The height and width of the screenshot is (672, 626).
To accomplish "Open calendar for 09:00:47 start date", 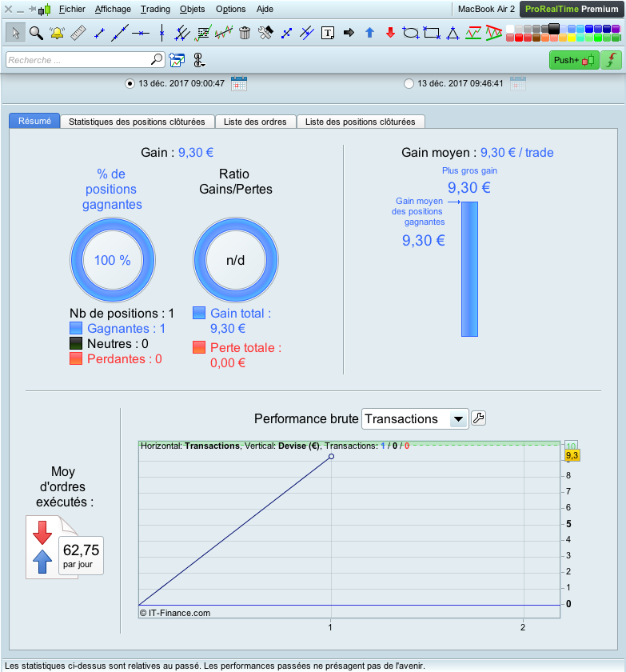I will (x=239, y=83).
